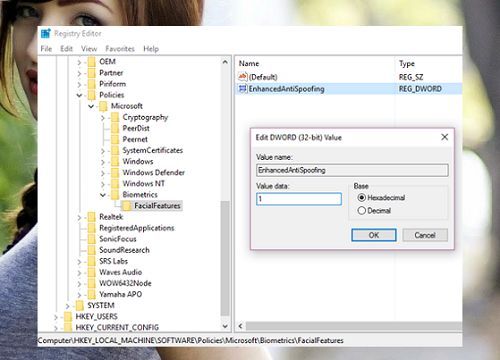Expand the SYSTEM tree node

[68, 306]
